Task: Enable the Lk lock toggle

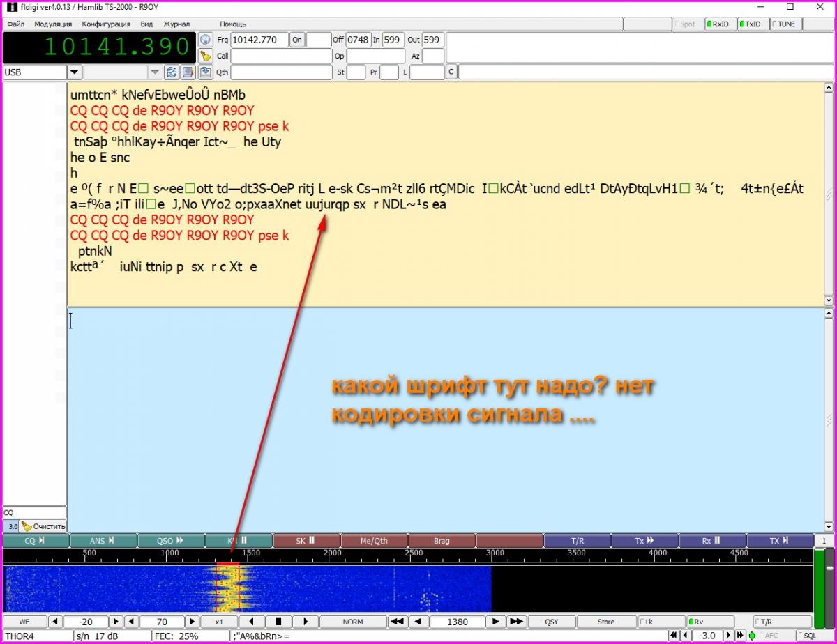Action: pos(661,621)
